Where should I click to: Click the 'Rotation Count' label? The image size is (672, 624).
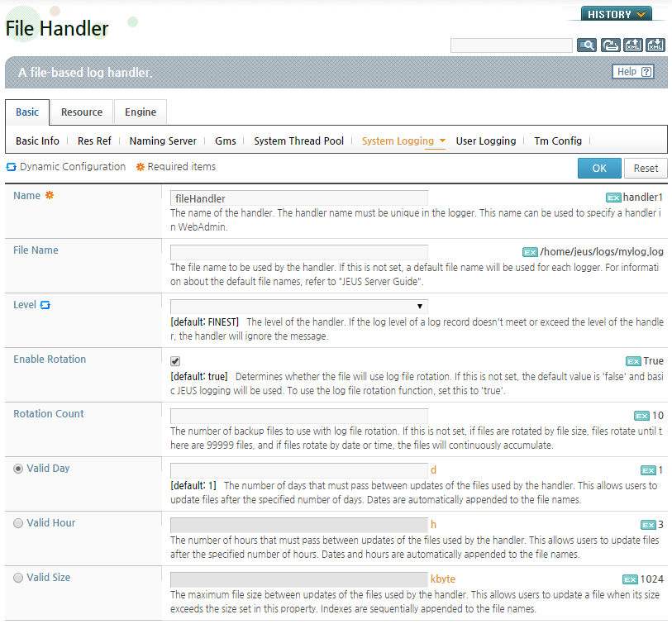coord(49,414)
